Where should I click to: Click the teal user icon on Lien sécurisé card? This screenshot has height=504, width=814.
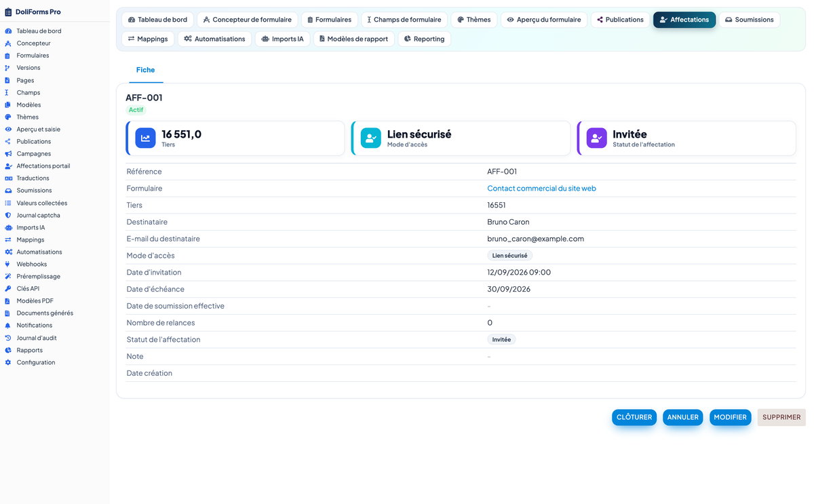click(x=370, y=138)
